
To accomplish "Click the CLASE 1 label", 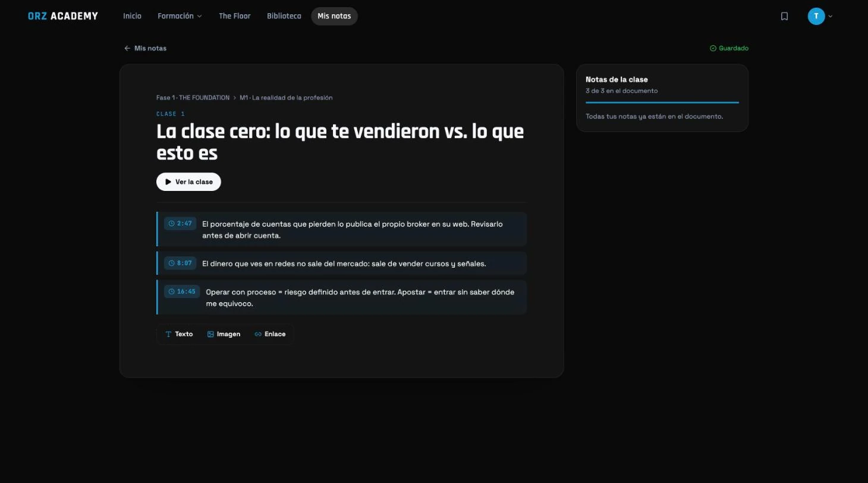I will click(x=171, y=114).
